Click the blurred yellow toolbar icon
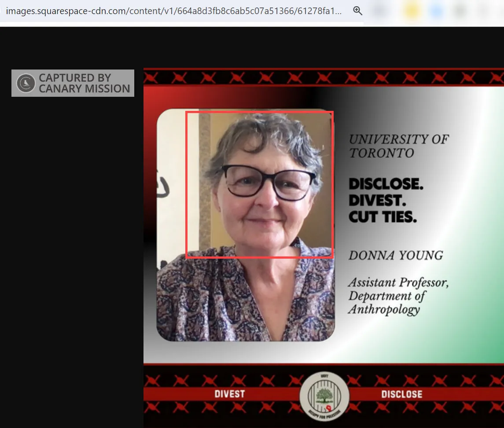The height and width of the screenshot is (428, 504). tap(412, 11)
